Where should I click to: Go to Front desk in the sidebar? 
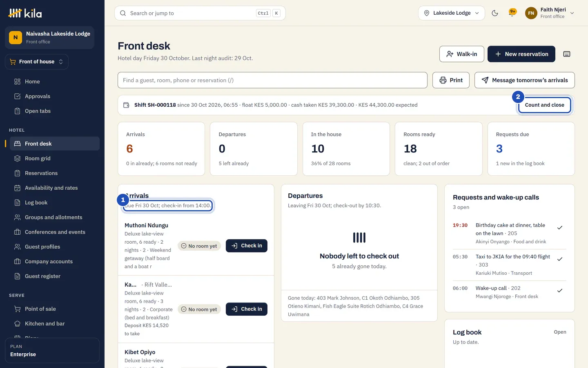click(x=55, y=144)
